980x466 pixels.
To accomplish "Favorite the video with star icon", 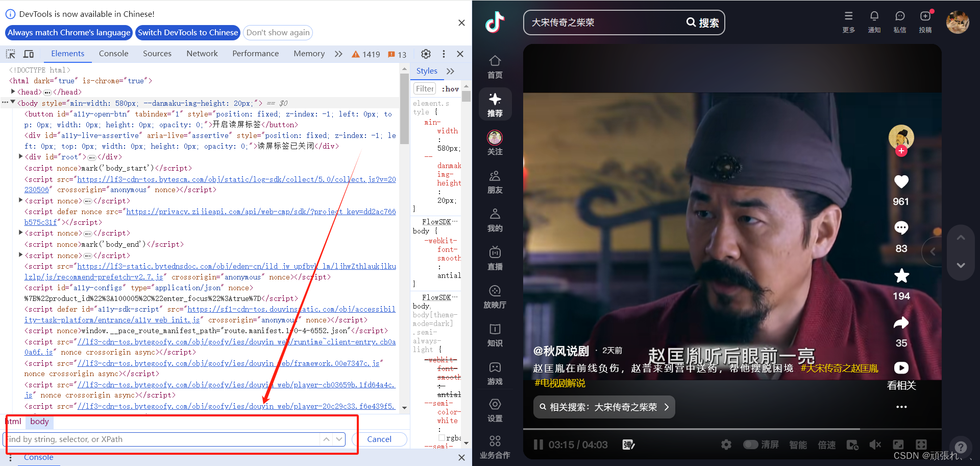I will 901,275.
